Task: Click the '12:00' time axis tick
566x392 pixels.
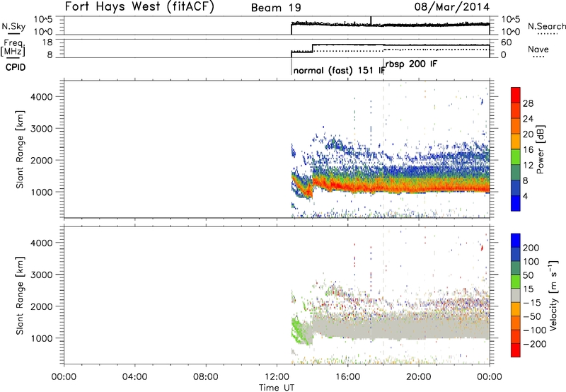Action: tap(277, 377)
